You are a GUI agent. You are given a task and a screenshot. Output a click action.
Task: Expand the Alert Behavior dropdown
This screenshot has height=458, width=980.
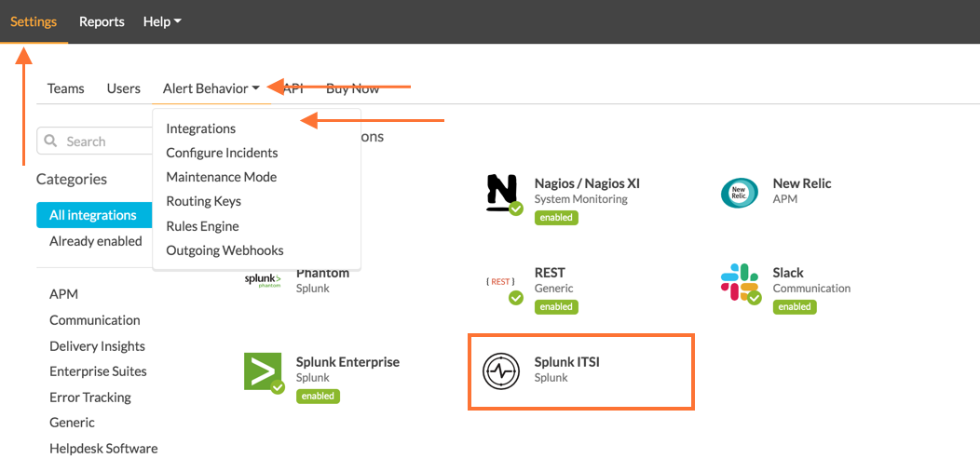pyautogui.click(x=211, y=88)
